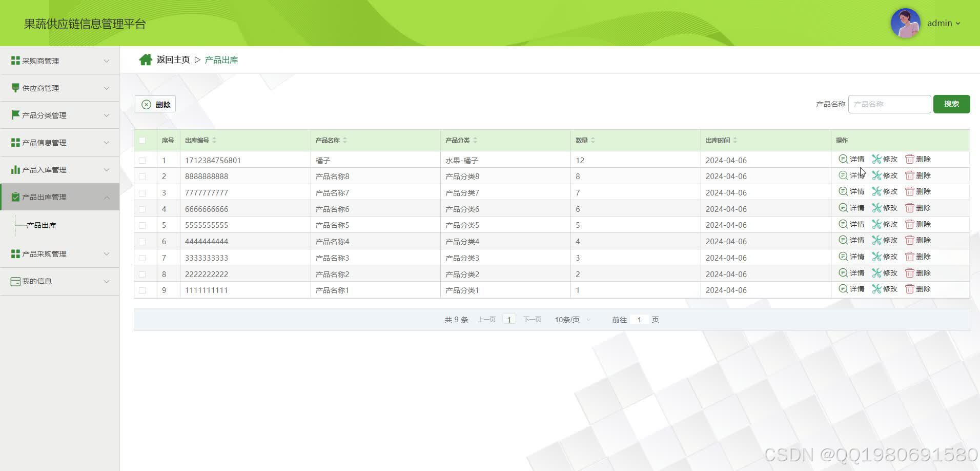The width and height of the screenshot is (980, 471).
Task: Click the 我的信息 card icon
Action: pyautogui.click(x=15, y=281)
